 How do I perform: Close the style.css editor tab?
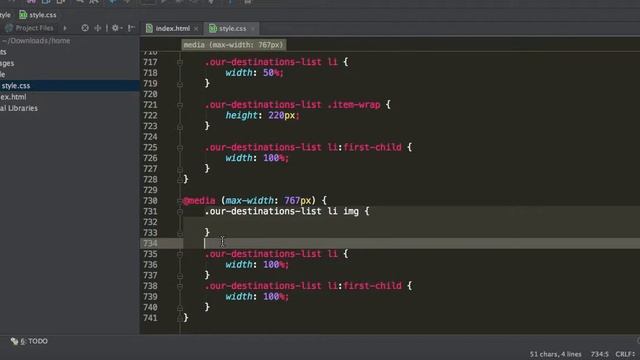[253, 29]
